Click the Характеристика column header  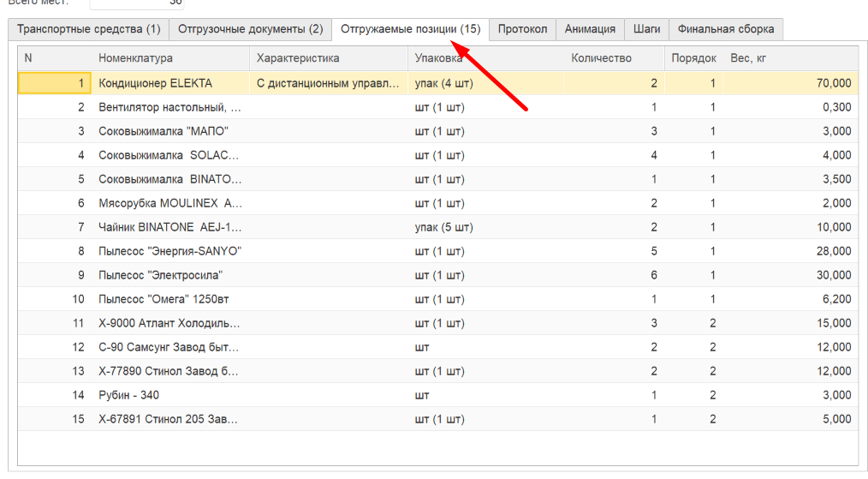tap(329, 58)
